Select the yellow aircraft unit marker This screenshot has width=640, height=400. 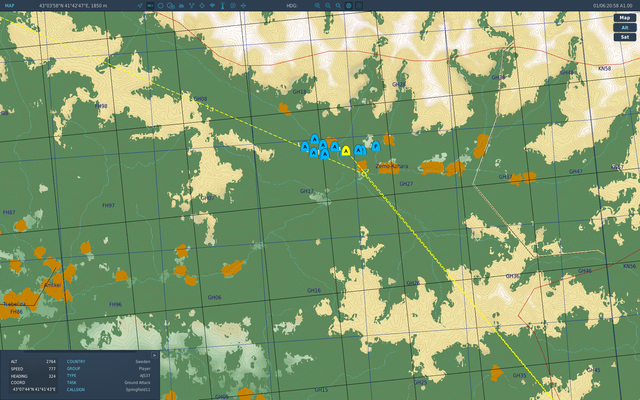346,151
